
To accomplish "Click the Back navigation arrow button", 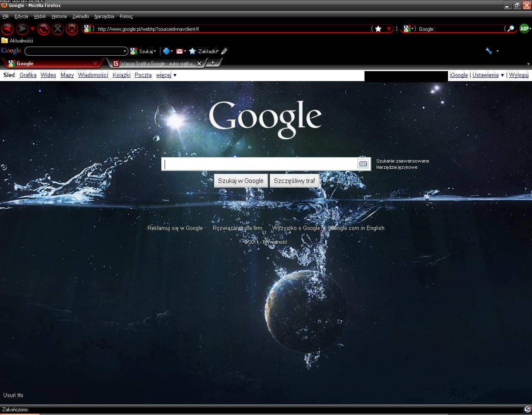I will pos(8,29).
